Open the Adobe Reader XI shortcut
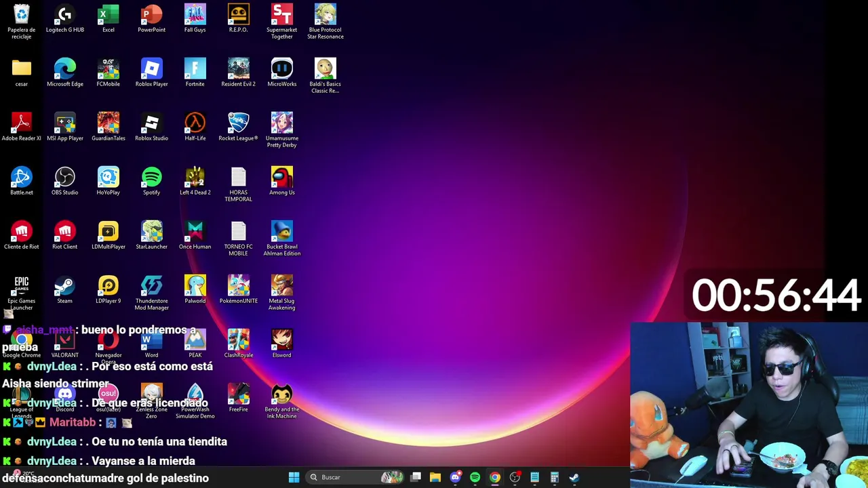The image size is (868, 488). click(22, 127)
